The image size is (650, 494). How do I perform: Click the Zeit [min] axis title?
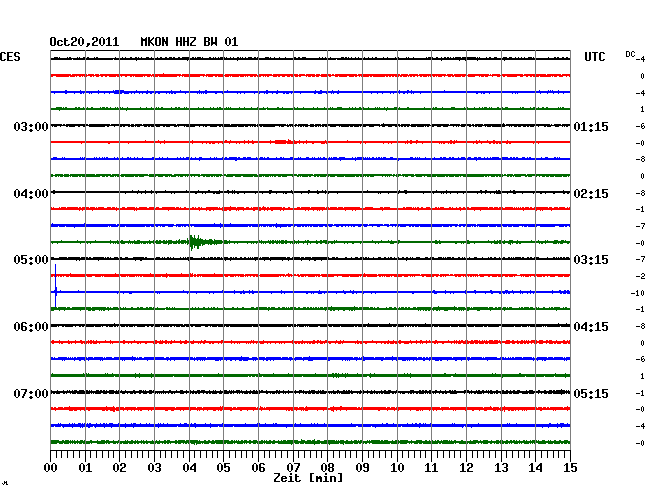click(x=308, y=478)
